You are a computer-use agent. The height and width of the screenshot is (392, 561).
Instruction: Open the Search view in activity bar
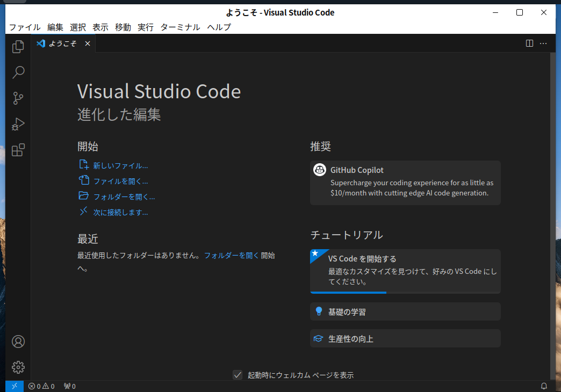click(18, 72)
